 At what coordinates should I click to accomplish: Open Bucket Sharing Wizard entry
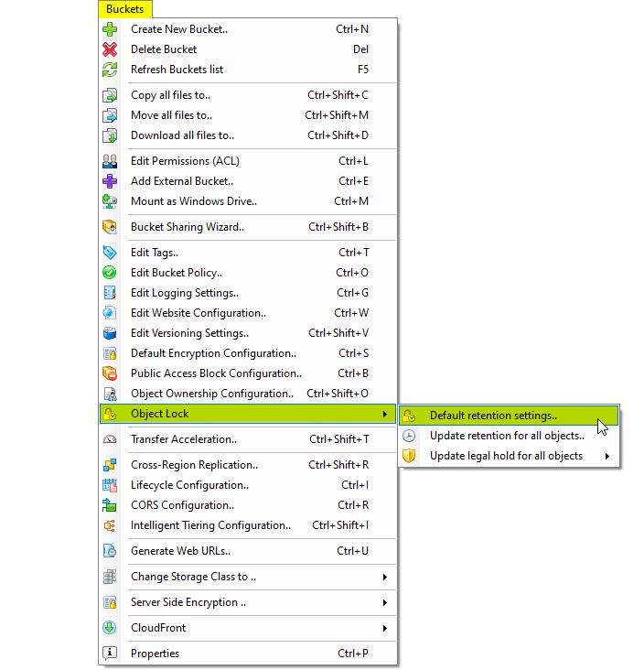pyautogui.click(x=188, y=227)
